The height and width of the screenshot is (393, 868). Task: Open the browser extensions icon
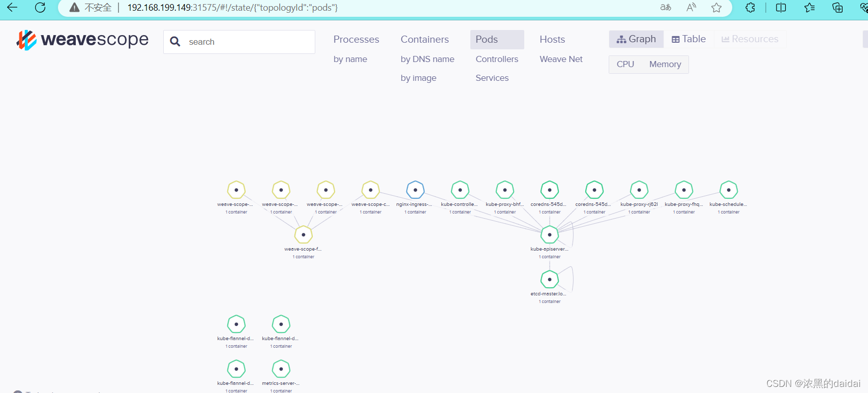(750, 8)
